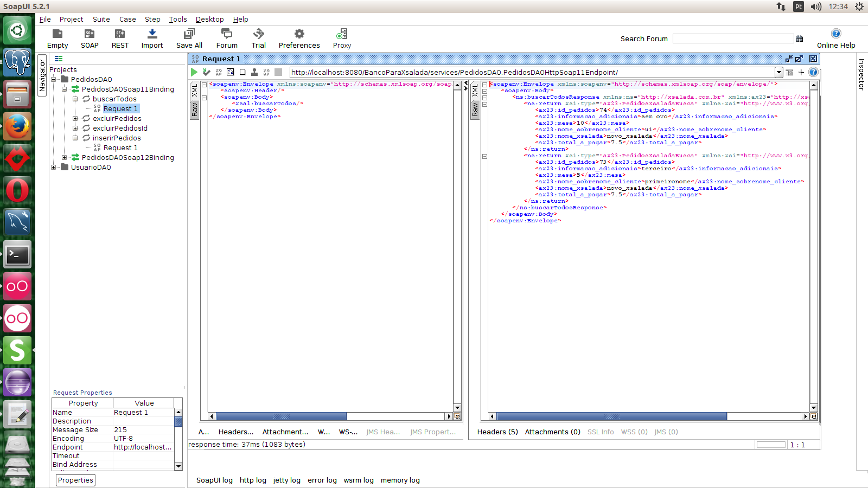Switch response editor to Raw view
The height and width of the screenshot is (488, 868).
475,110
